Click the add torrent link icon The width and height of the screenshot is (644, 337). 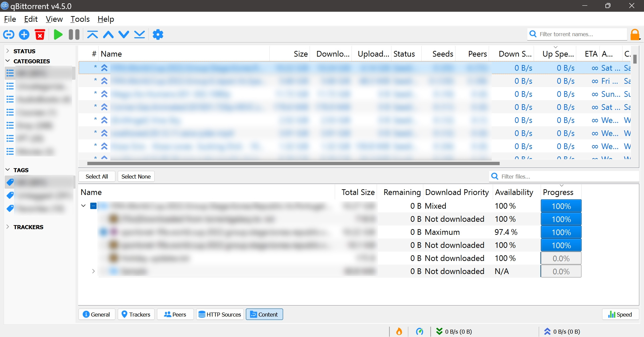coord(8,35)
